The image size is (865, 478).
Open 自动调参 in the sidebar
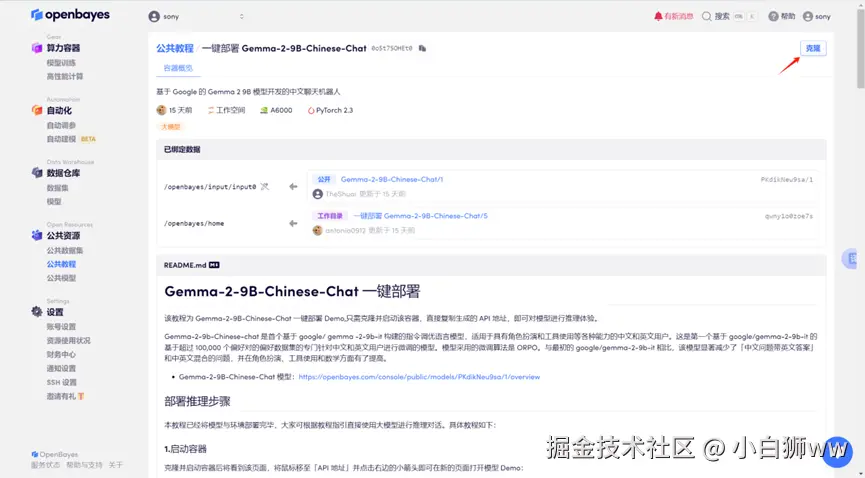[61, 125]
